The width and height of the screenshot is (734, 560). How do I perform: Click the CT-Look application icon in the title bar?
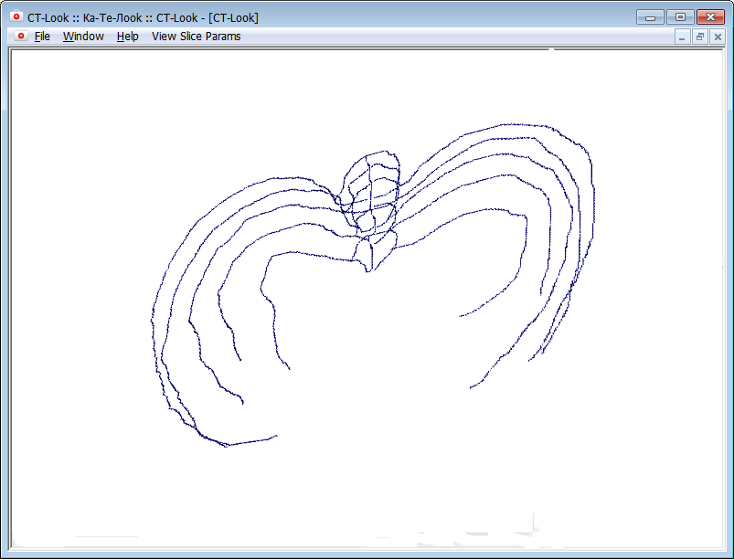pyautogui.click(x=16, y=16)
